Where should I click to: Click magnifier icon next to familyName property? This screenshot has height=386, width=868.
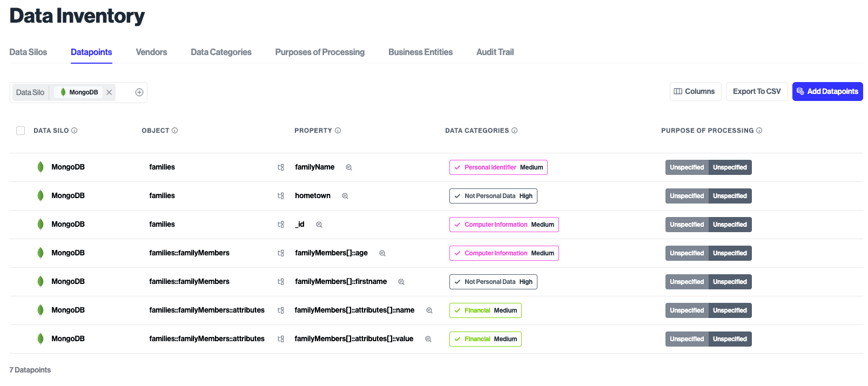coord(349,167)
